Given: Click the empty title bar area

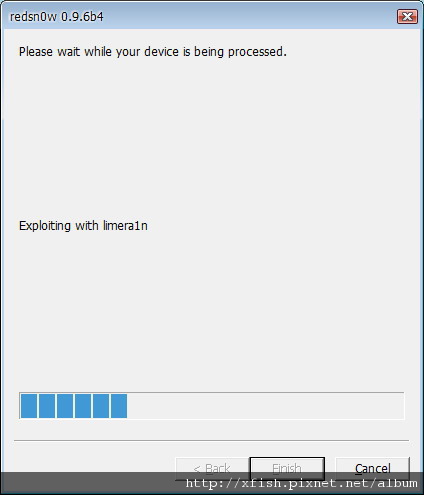Looking at the screenshot, I should 250,16.
